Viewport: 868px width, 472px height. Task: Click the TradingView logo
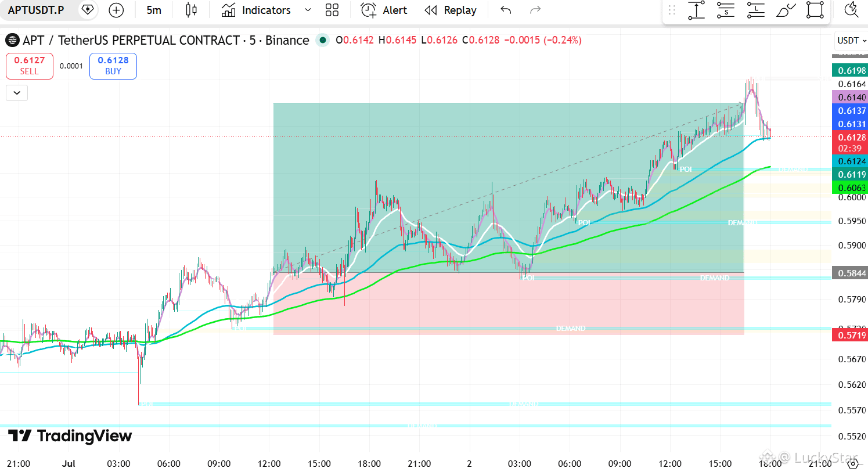(70, 436)
